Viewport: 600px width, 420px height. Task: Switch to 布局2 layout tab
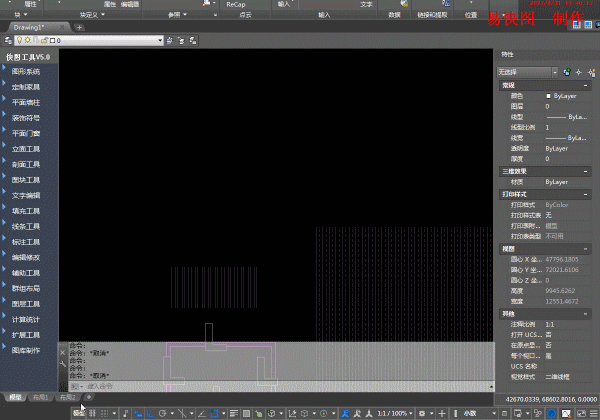click(x=68, y=397)
